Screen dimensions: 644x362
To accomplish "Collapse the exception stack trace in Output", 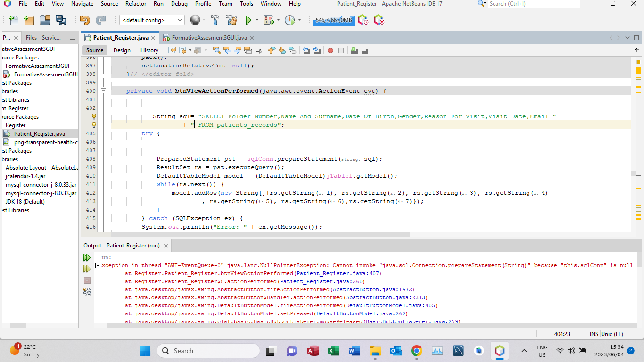I will click(x=98, y=266).
